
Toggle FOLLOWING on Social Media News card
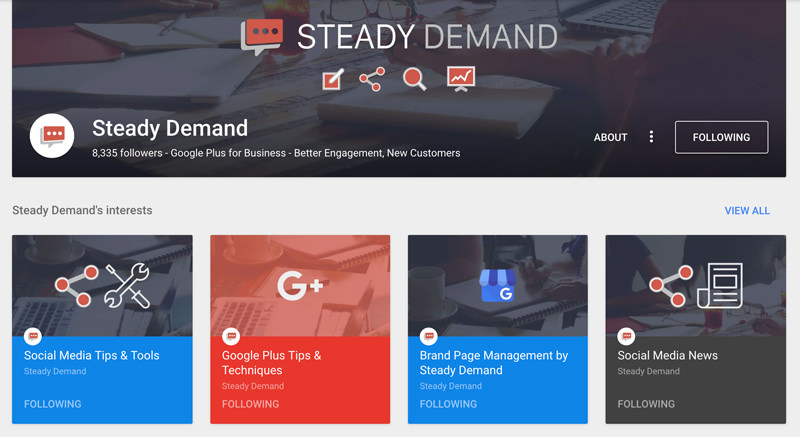[646, 404]
